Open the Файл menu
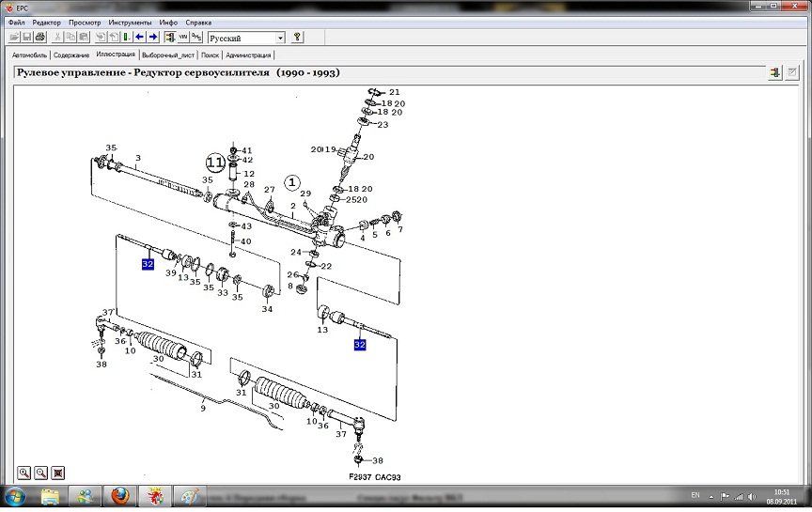 point(16,22)
